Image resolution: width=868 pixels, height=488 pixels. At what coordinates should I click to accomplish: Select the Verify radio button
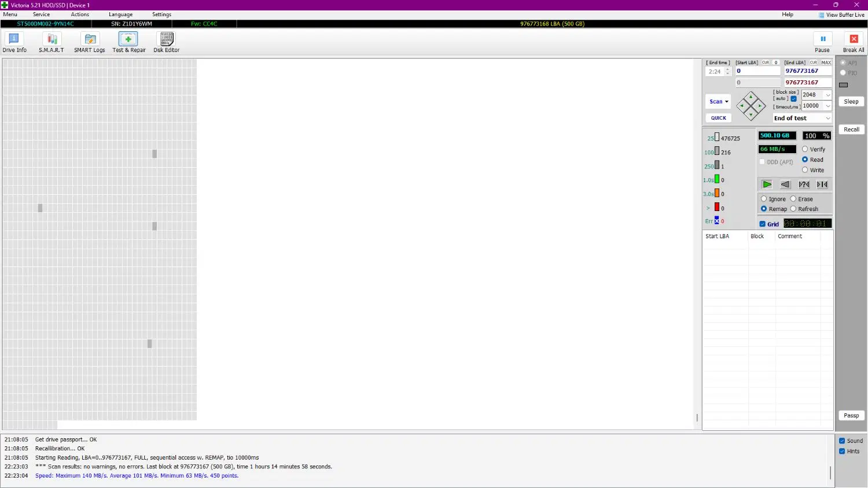[805, 149]
